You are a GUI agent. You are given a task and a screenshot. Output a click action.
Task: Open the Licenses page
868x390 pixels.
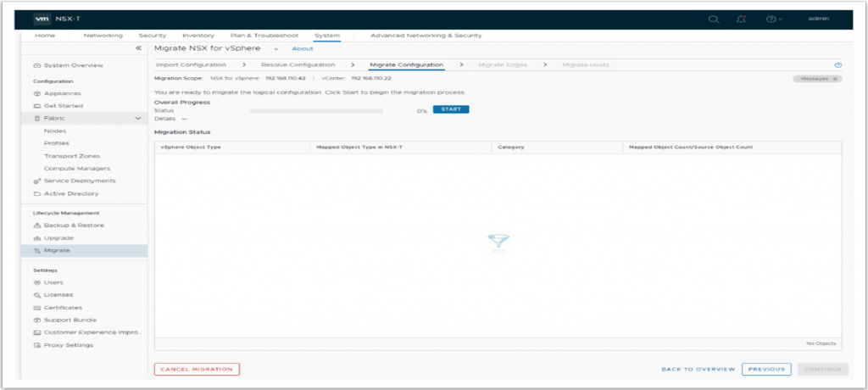coord(53,295)
